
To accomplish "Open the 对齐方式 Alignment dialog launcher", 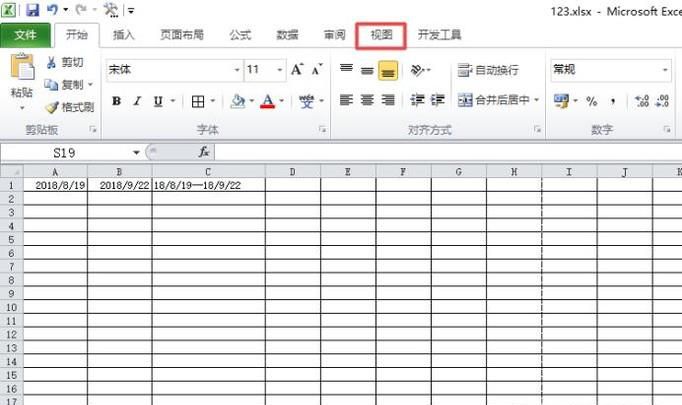I will pos(537,129).
